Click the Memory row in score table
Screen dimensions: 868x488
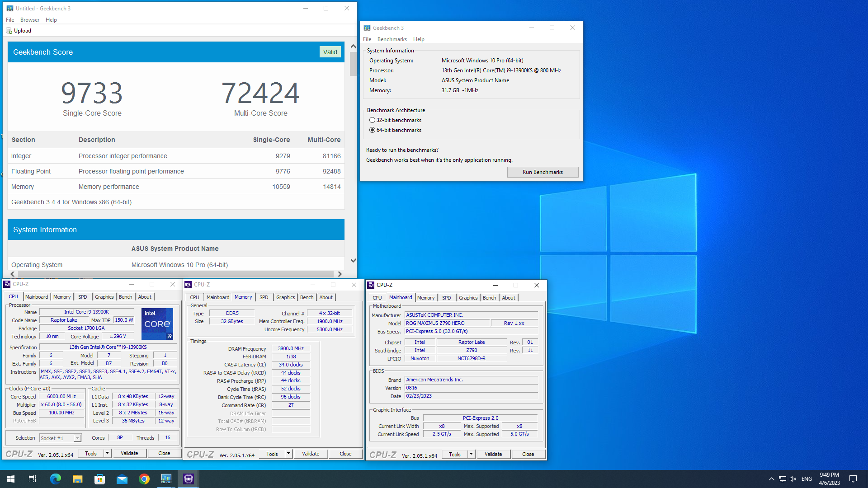(176, 187)
